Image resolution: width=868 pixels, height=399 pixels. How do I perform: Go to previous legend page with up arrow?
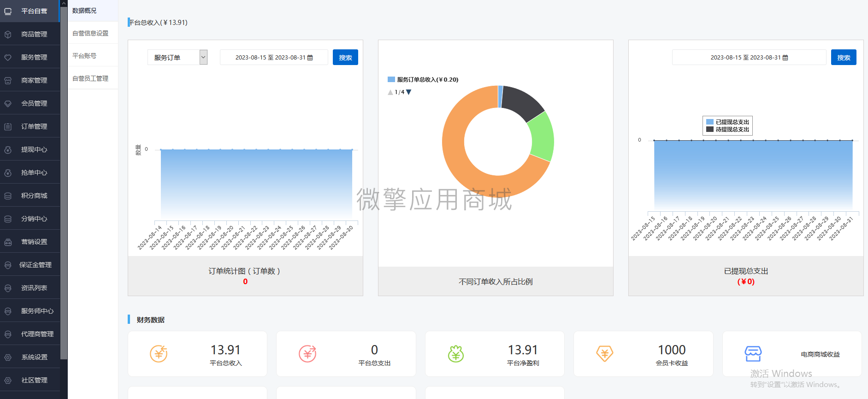tap(390, 92)
